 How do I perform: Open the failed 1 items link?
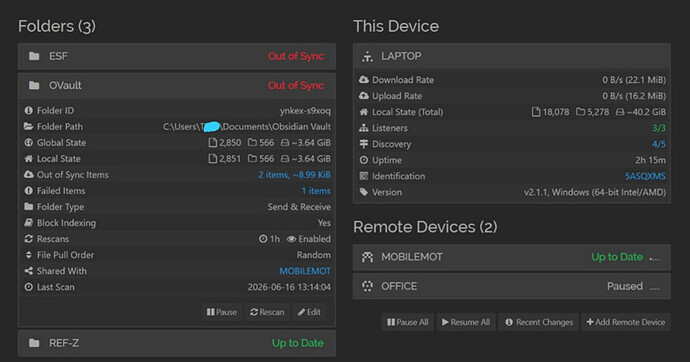(316, 190)
